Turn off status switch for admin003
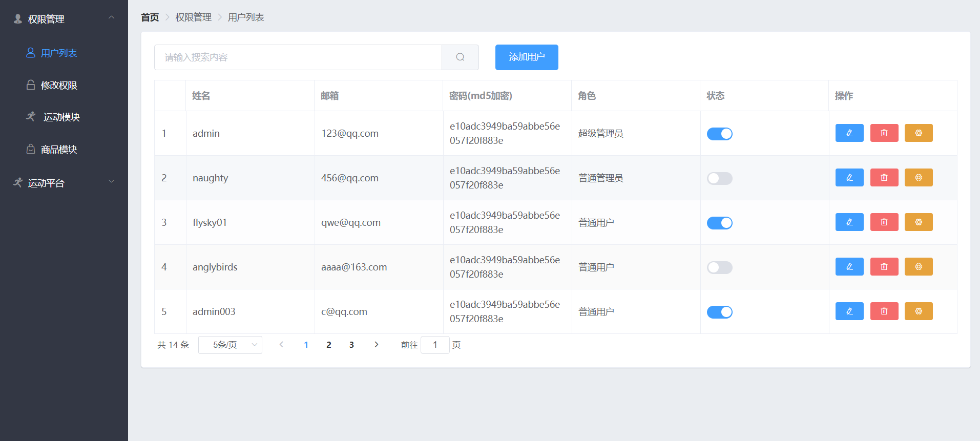 720,312
